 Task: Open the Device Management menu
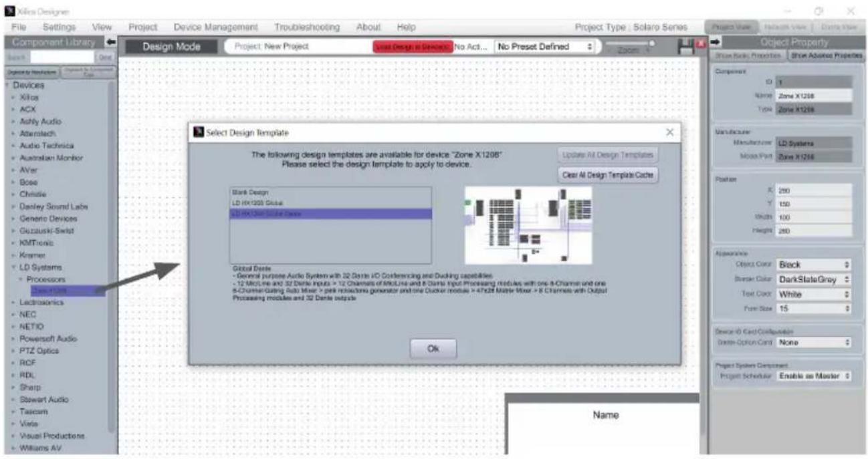pos(216,27)
